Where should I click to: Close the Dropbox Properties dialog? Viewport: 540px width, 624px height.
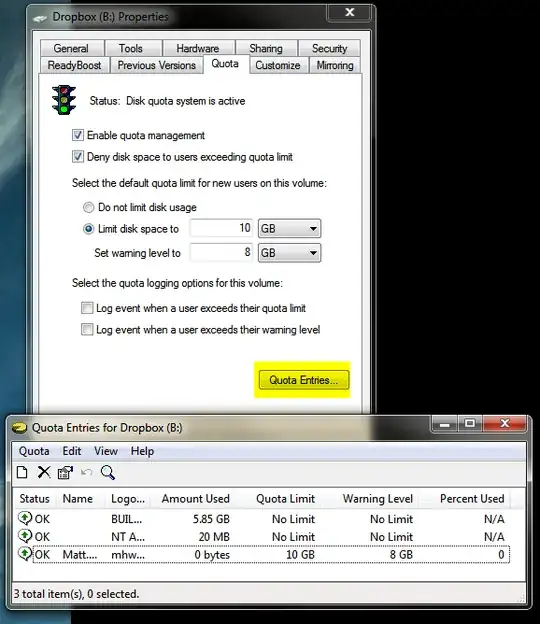pyautogui.click(x=349, y=13)
